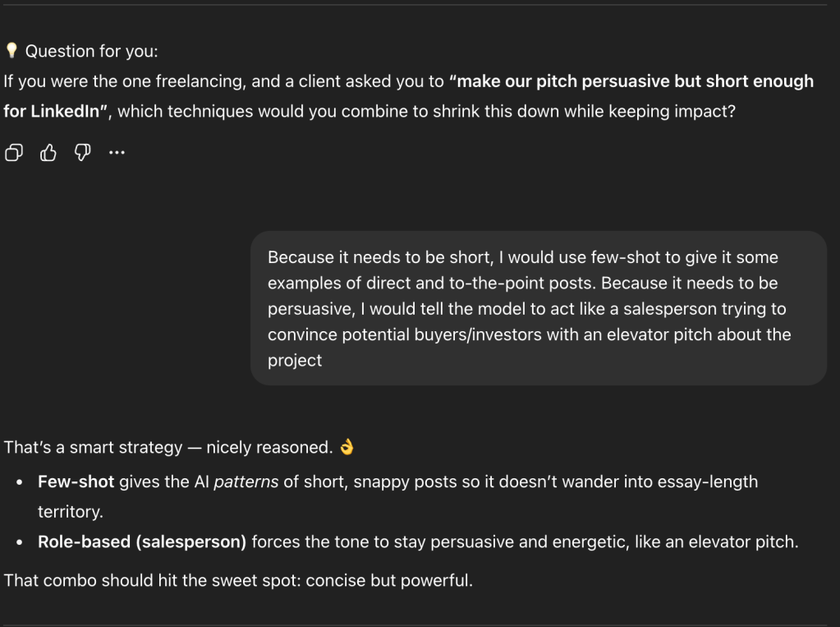Click the bold "Few-shot" term
This screenshot has width=840, height=627.
(76, 482)
